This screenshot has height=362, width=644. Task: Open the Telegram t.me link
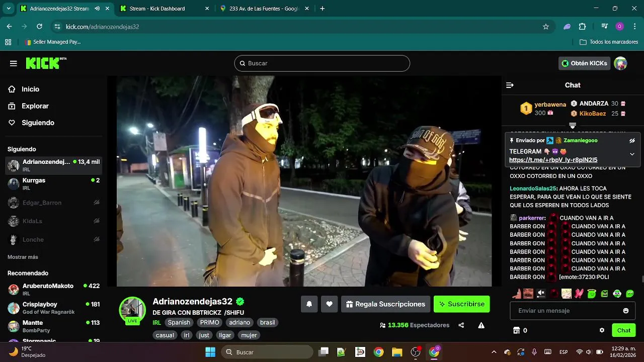click(553, 160)
